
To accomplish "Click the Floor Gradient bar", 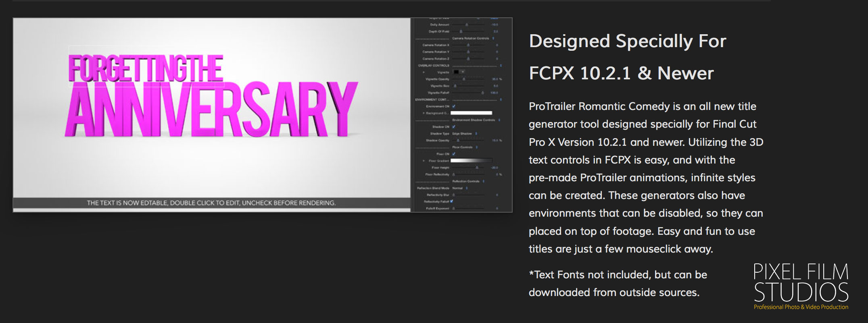I will 471,161.
